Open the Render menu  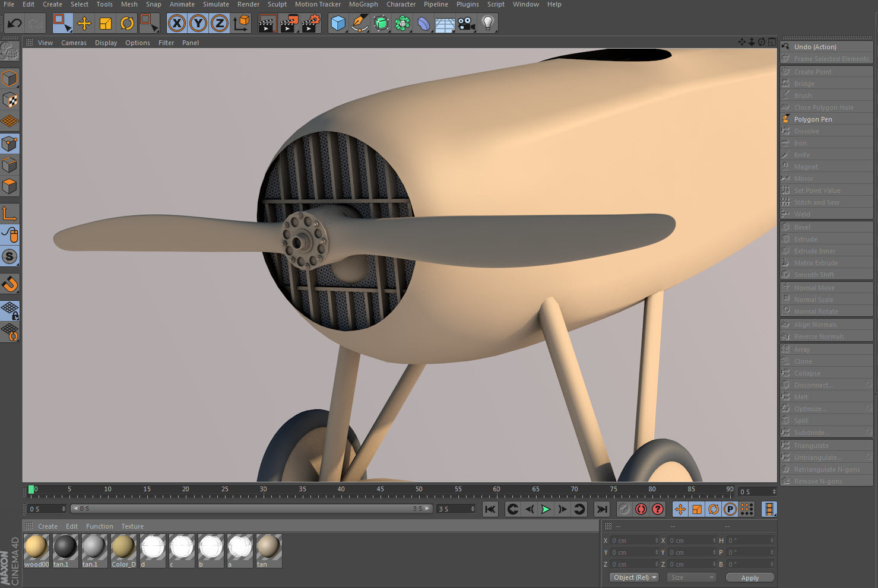click(248, 4)
